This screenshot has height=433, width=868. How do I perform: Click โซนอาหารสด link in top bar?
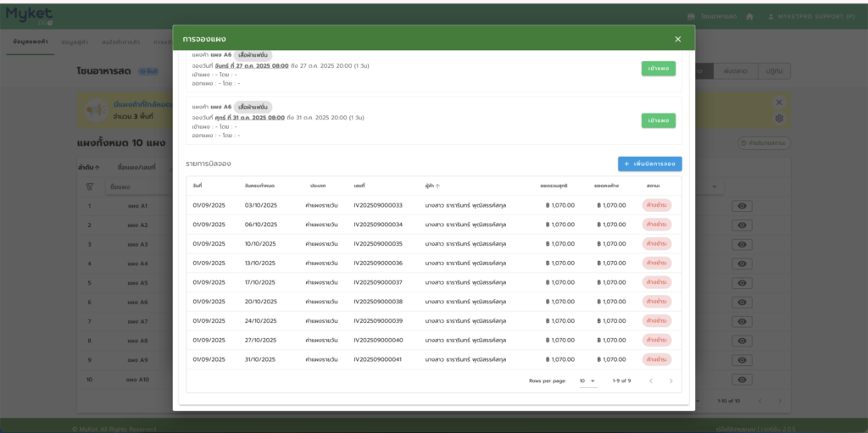(719, 17)
